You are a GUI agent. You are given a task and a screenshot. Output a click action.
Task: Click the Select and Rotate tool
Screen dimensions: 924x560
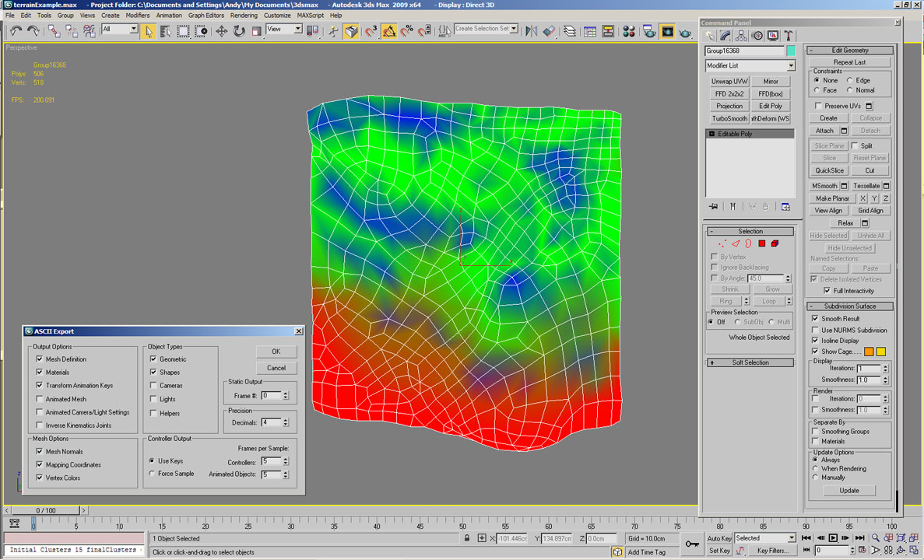tap(239, 31)
